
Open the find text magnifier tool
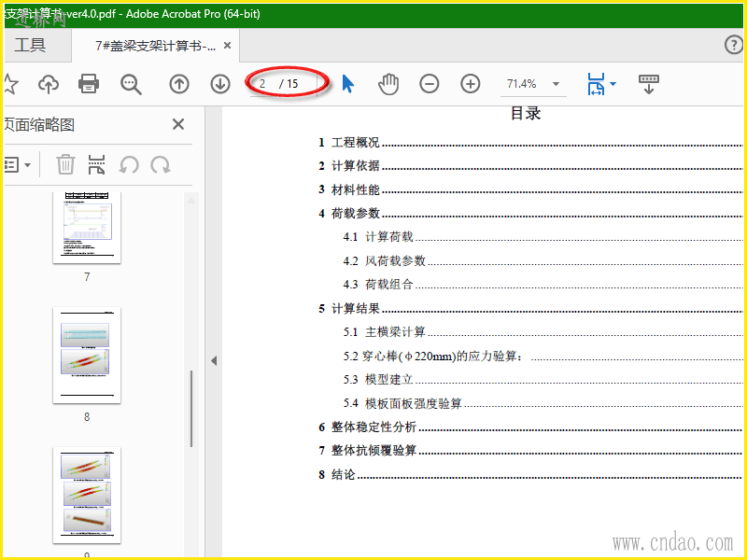tap(131, 84)
